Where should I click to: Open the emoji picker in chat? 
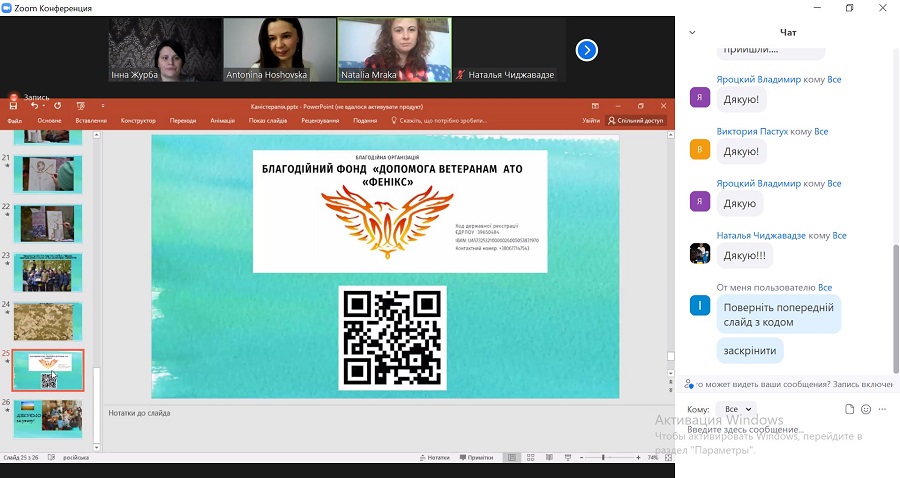coord(866,409)
